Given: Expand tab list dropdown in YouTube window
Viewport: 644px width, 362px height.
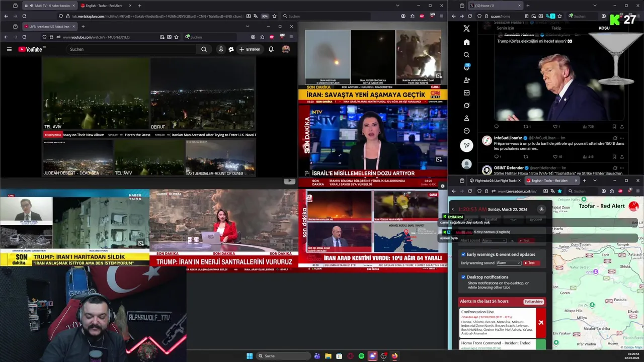Looking at the screenshot, I should coord(247,27).
